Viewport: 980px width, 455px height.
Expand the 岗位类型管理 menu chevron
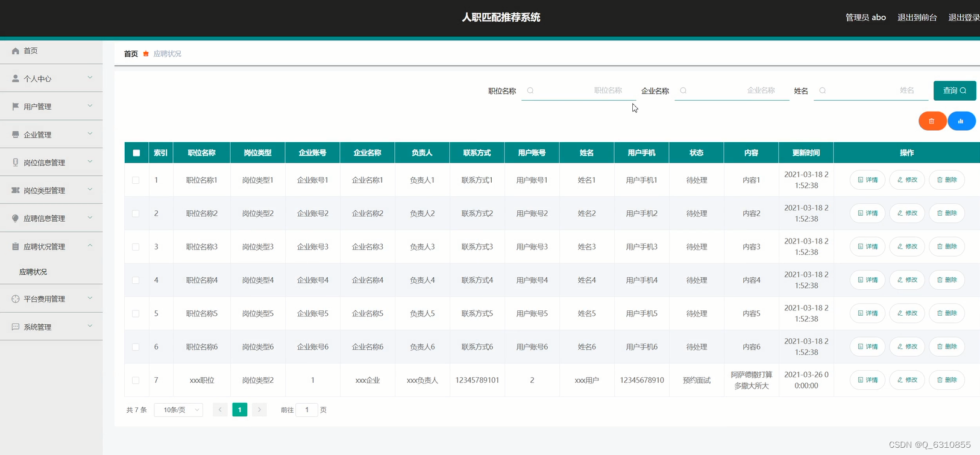[90, 189]
